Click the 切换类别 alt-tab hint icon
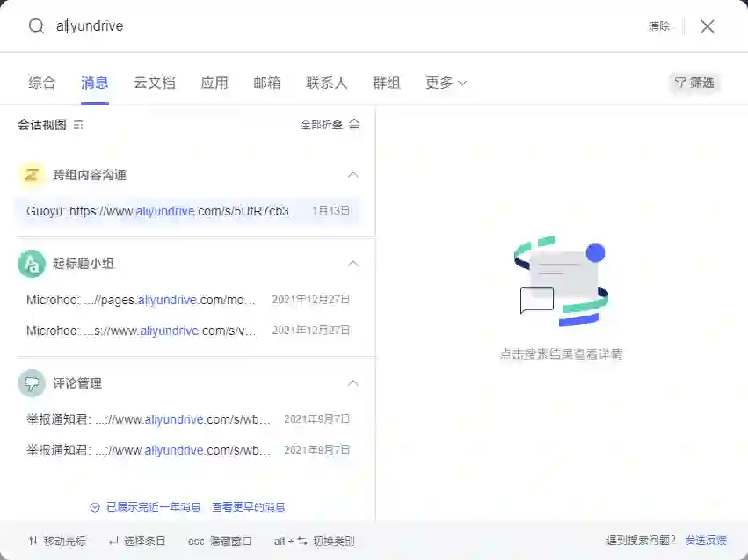The height and width of the screenshot is (560, 748). 291,541
